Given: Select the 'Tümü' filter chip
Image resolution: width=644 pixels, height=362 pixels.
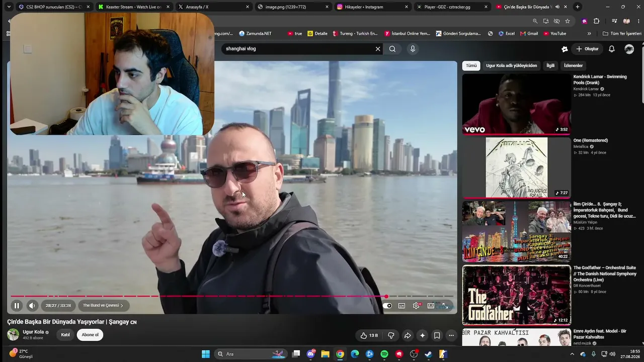Looking at the screenshot, I should point(471,65).
